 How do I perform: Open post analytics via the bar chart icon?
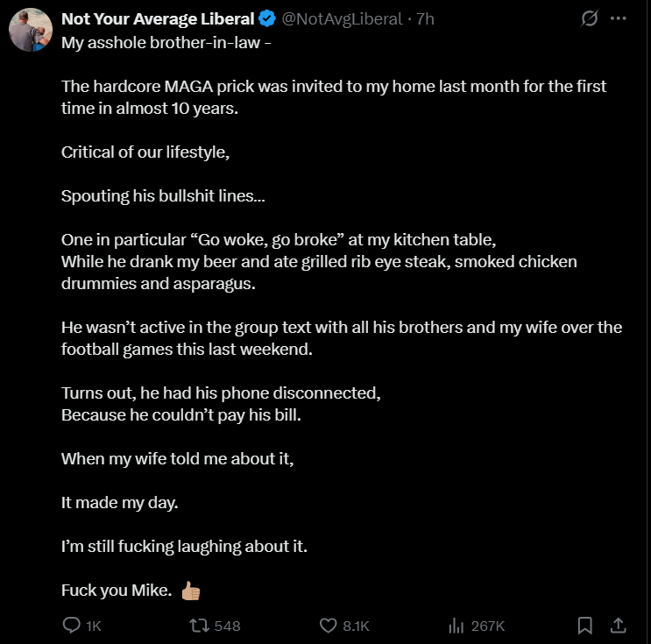click(x=456, y=626)
